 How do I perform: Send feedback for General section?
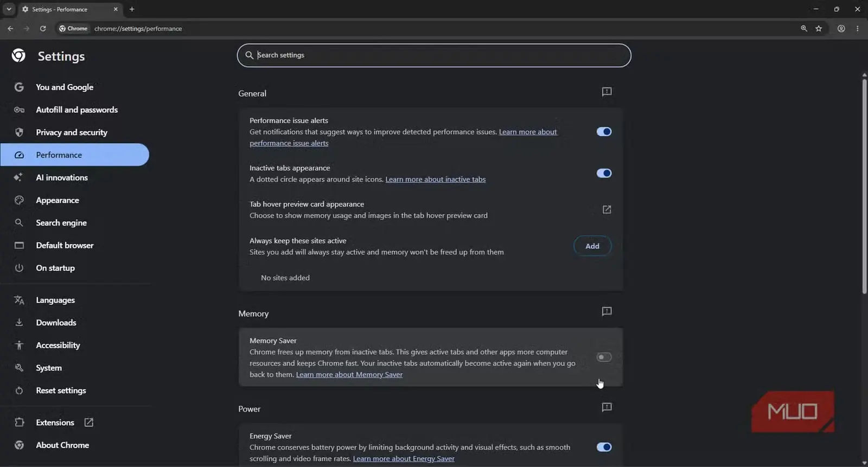tap(607, 92)
